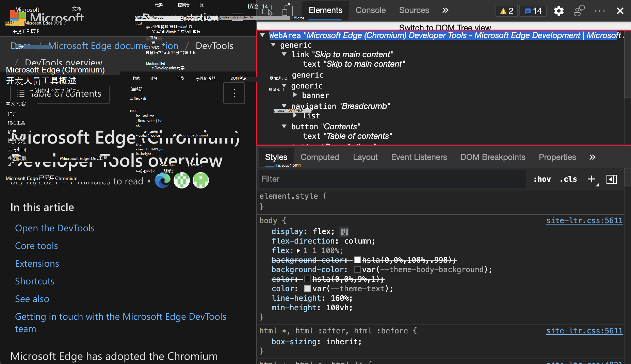Switch to the Elements tab
This screenshot has height=364, width=631.
[325, 10]
